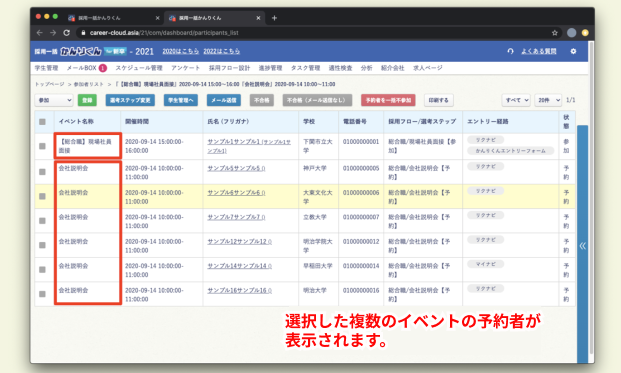Reload the page with browser refresh icon
The image size is (621, 373).
[x=67, y=33]
